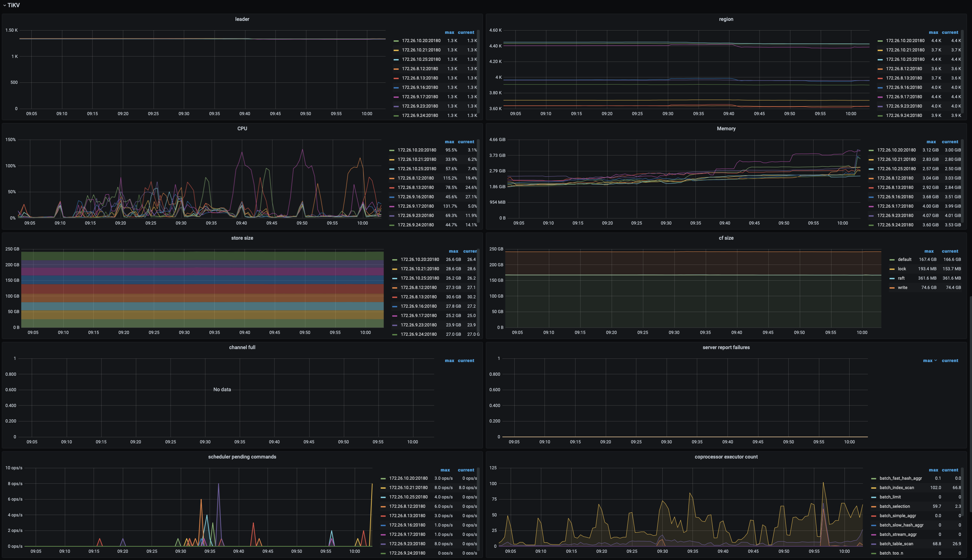Image resolution: width=972 pixels, height=560 pixels.
Task: Click write series color icon in cf size
Action: pyautogui.click(x=892, y=288)
